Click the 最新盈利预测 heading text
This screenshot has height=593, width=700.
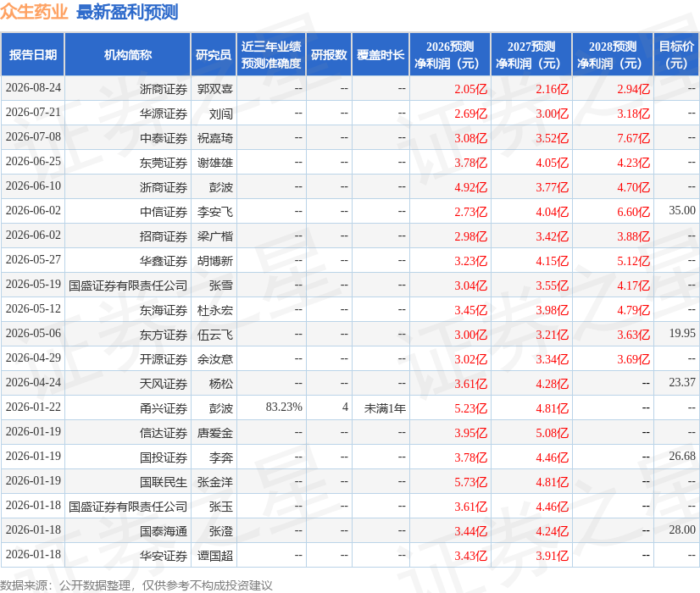[127, 12]
